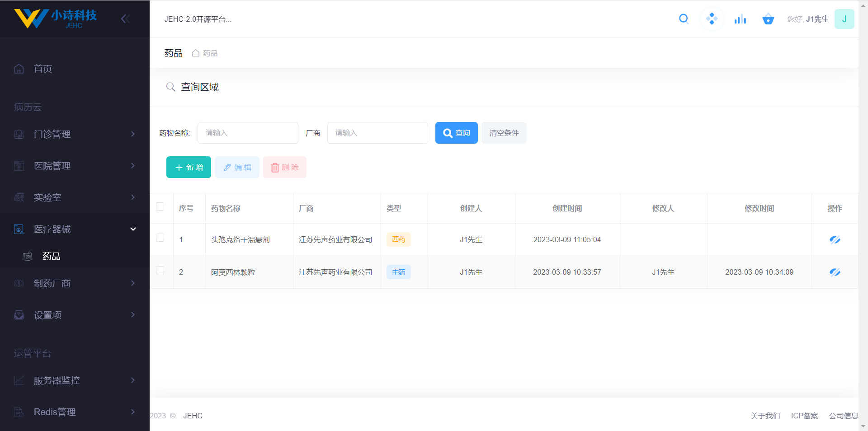868x431 pixels.
Task: Open the ICP备案 footer link
Action: click(804, 416)
